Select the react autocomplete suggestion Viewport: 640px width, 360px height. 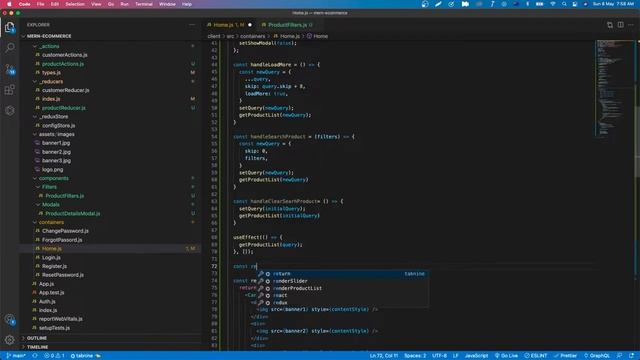point(342,296)
